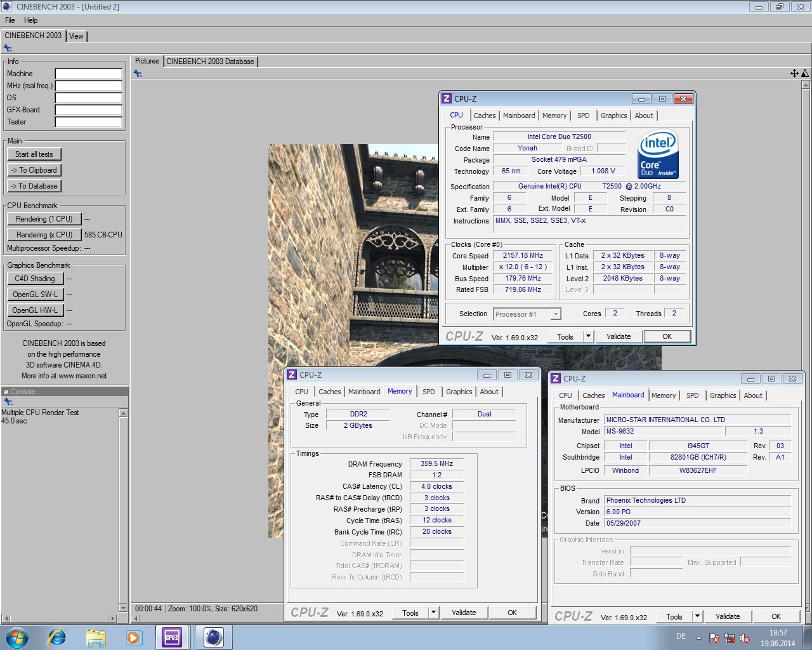Viewport: 812px width, 650px height.
Task: Switch to the View tab in CINEBENCH
Action: tap(76, 36)
